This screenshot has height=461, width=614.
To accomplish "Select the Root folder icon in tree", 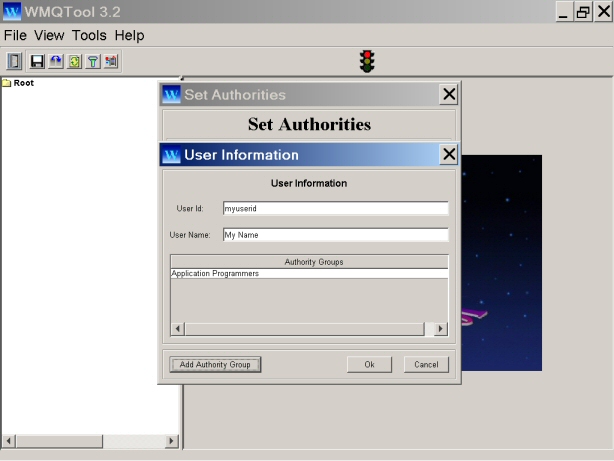I will coord(7,83).
